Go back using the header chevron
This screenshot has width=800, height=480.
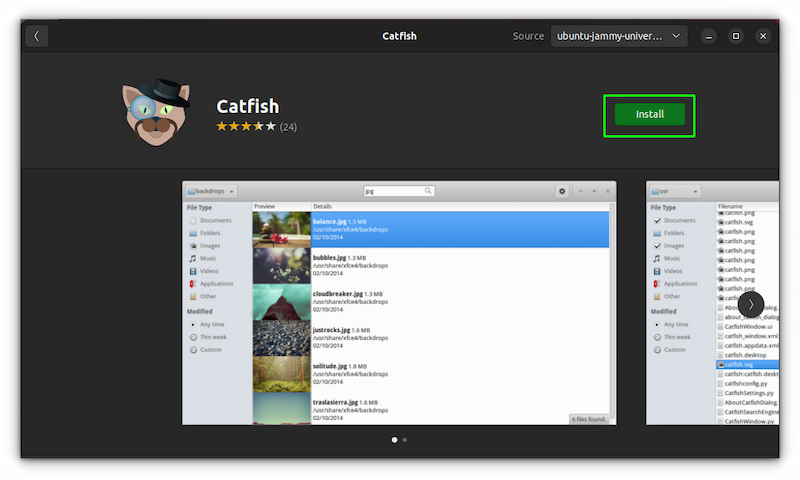[x=36, y=36]
